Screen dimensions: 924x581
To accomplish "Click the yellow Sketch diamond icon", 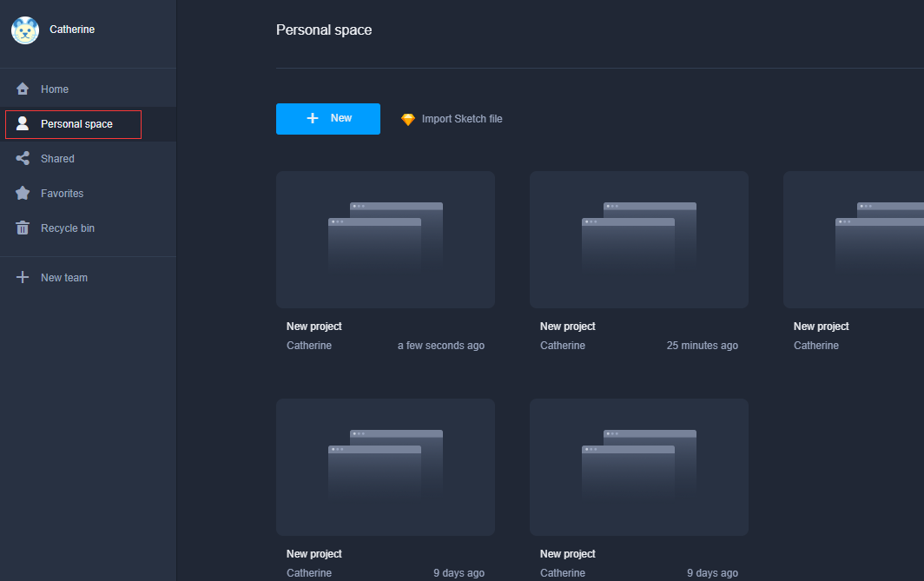I will point(408,119).
